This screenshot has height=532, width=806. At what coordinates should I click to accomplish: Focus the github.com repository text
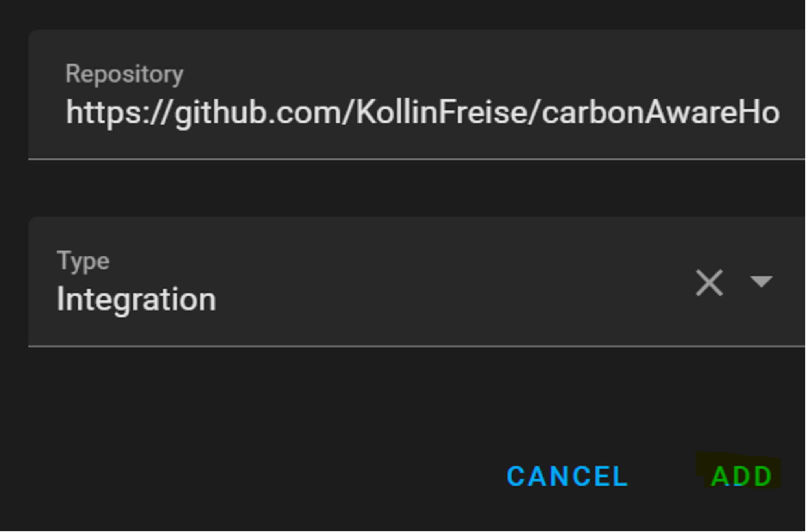[422, 113]
